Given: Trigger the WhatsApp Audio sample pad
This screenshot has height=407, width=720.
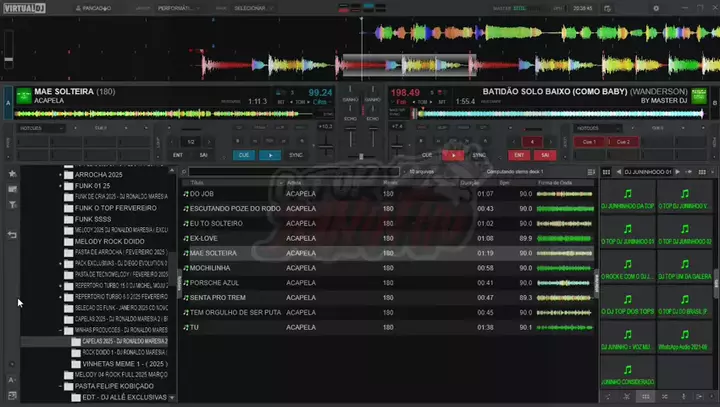Looking at the screenshot, I should 685,339.
